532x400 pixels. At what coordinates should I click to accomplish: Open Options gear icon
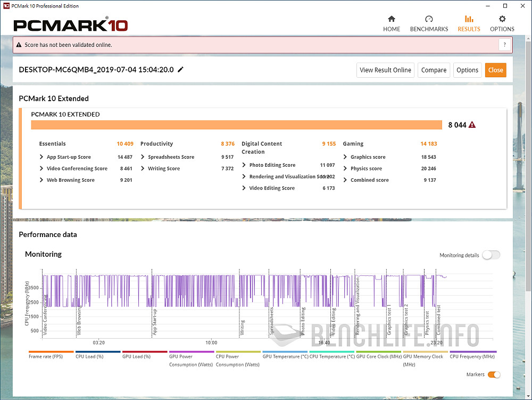click(x=502, y=19)
